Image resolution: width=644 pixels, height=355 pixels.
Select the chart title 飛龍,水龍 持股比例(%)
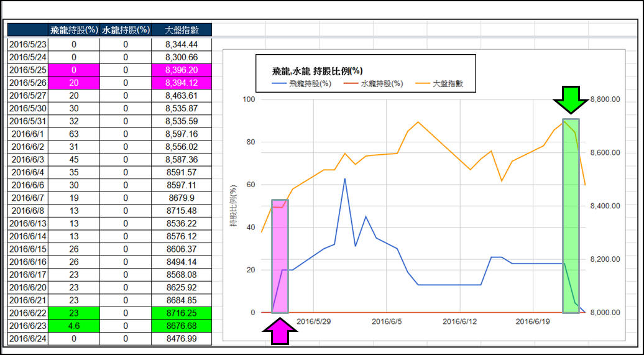pyautogui.click(x=317, y=71)
